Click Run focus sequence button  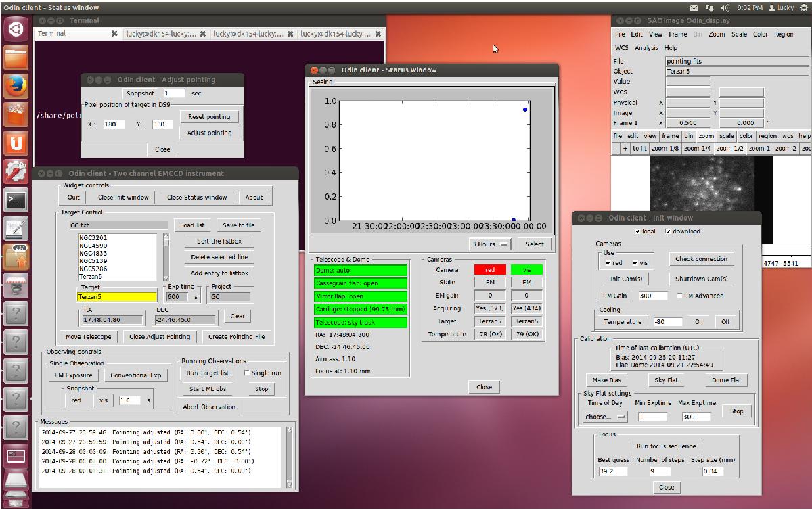666,446
